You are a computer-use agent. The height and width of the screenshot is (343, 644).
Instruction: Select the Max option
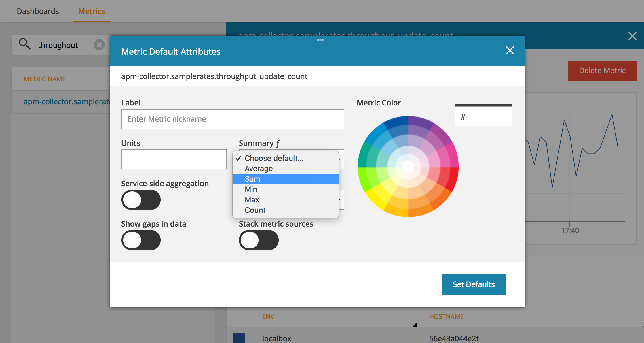(252, 200)
